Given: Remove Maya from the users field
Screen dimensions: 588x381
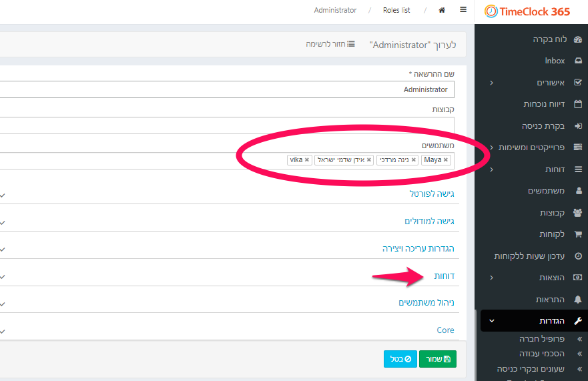Looking at the screenshot, I should [x=445, y=159].
